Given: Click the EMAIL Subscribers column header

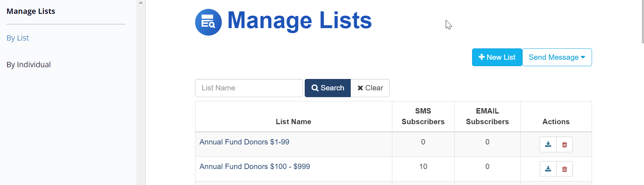Looking at the screenshot, I should (487, 116).
